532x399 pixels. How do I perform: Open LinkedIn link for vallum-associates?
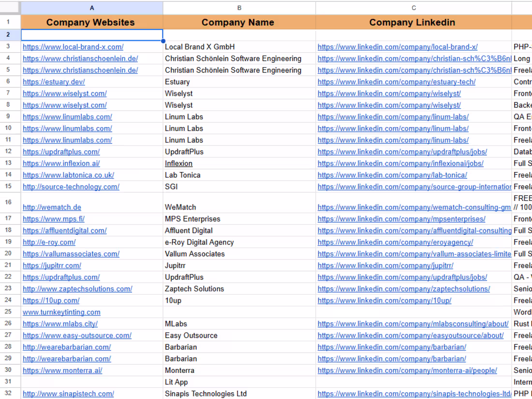click(x=414, y=254)
